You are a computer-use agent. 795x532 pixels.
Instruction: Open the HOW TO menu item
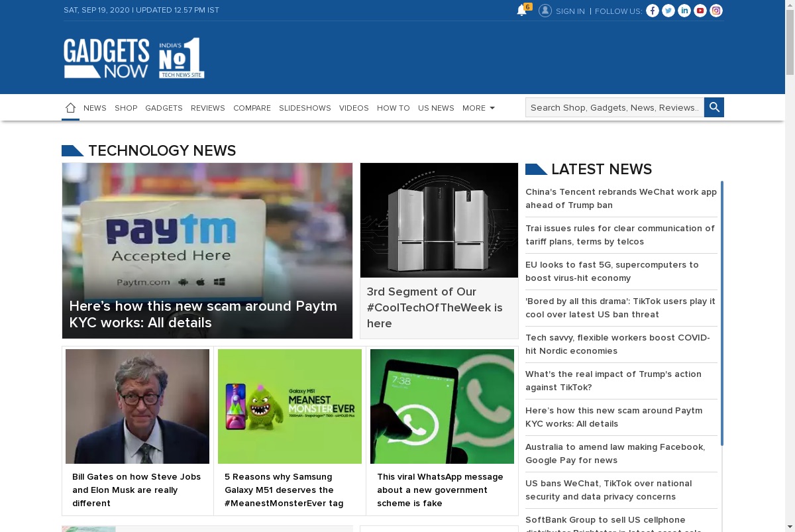point(394,108)
